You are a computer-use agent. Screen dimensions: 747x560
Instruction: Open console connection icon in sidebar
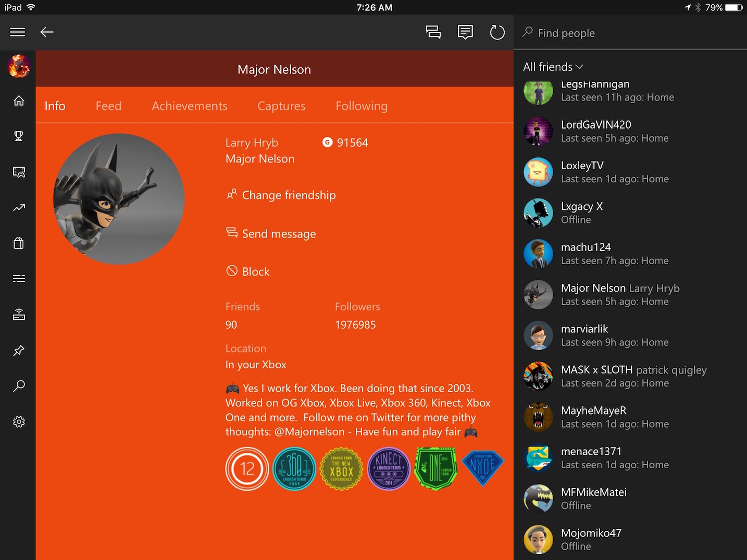(19, 314)
